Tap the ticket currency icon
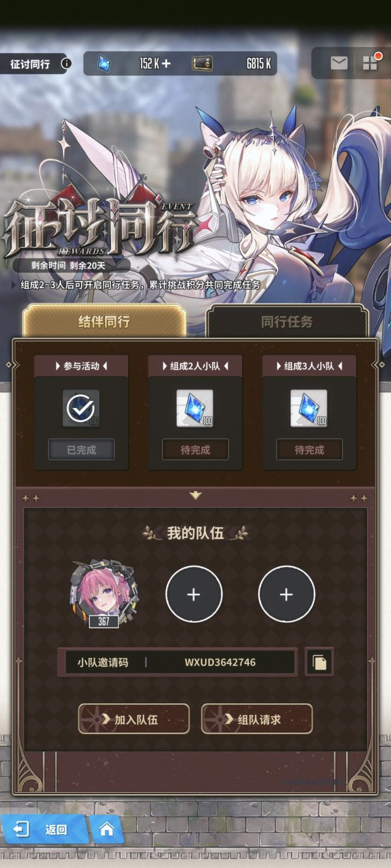 pos(202,63)
